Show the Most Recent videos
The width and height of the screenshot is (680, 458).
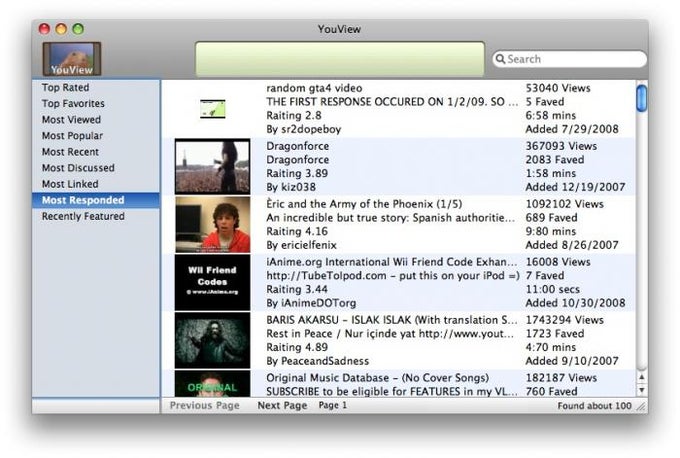(70, 152)
